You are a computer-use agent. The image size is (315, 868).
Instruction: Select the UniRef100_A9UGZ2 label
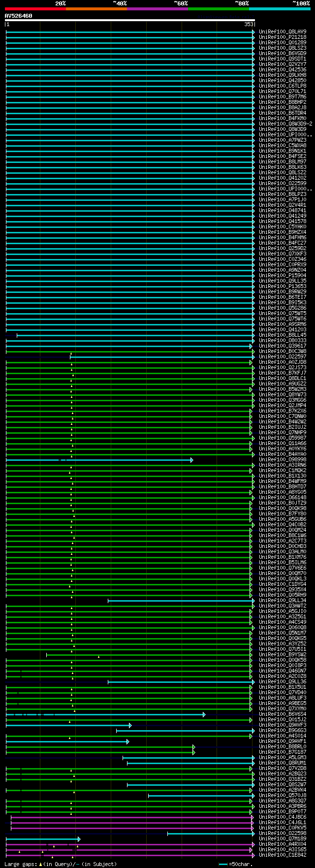(283, 384)
